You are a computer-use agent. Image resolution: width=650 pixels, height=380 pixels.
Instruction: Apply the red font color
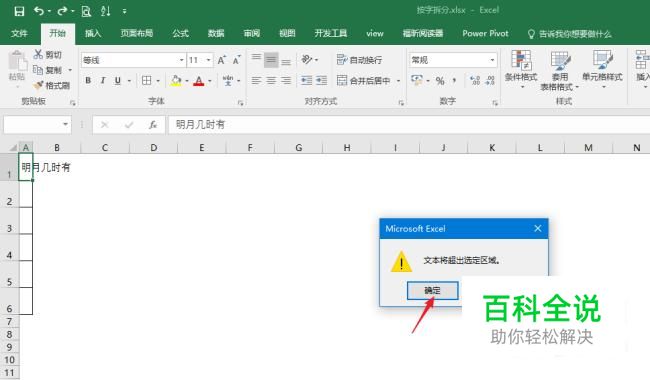click(199, 80)
